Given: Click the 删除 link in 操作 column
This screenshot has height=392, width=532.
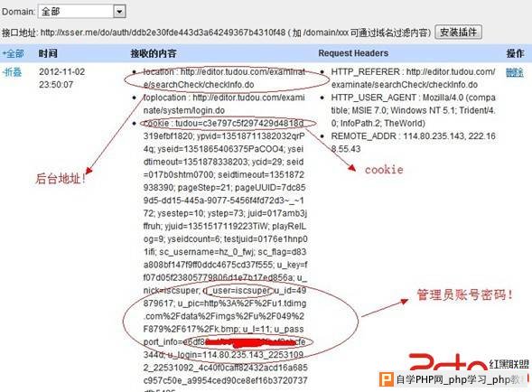Looking at the screenshot, I should tap(514, 72).
